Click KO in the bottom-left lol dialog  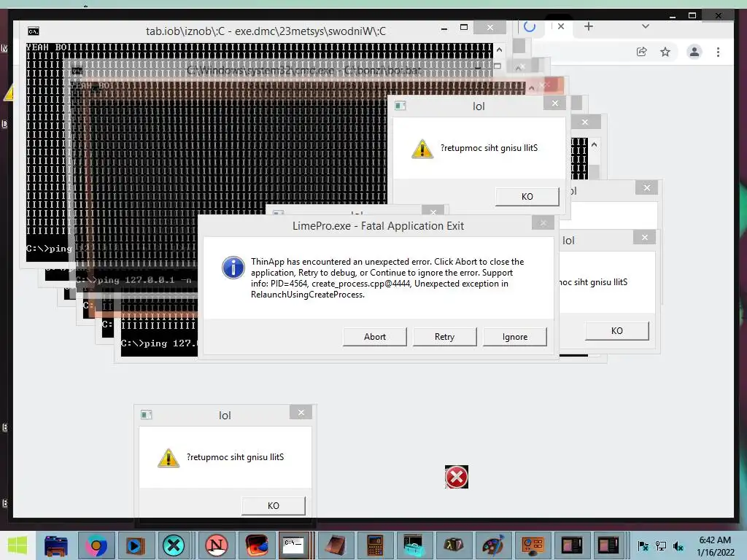click(273, 506)
